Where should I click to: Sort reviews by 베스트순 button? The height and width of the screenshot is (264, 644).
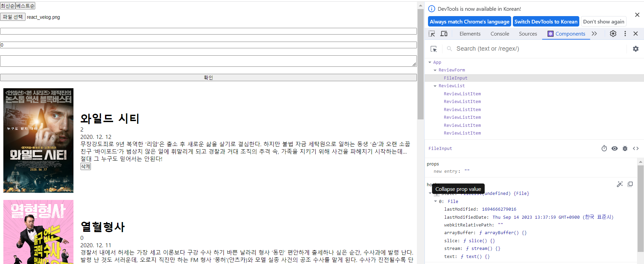[25, 6]
